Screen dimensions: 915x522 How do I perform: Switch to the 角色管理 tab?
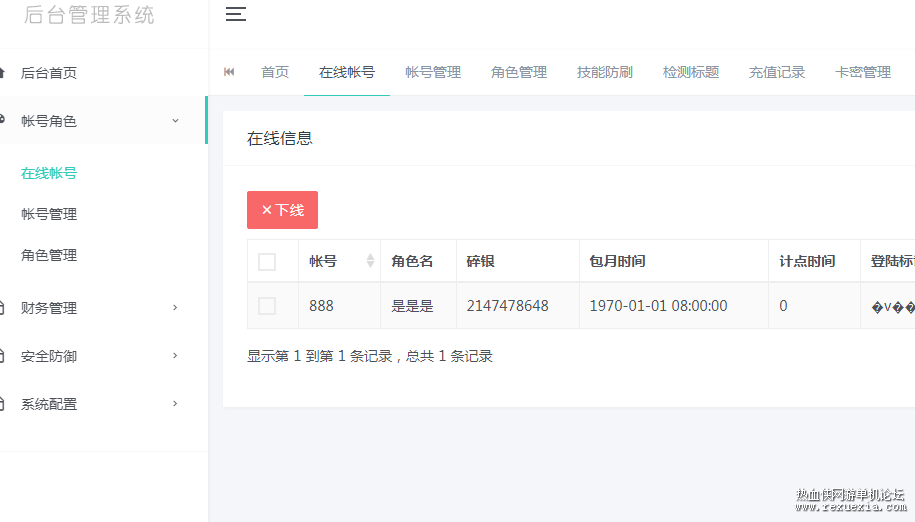point(519,72)
